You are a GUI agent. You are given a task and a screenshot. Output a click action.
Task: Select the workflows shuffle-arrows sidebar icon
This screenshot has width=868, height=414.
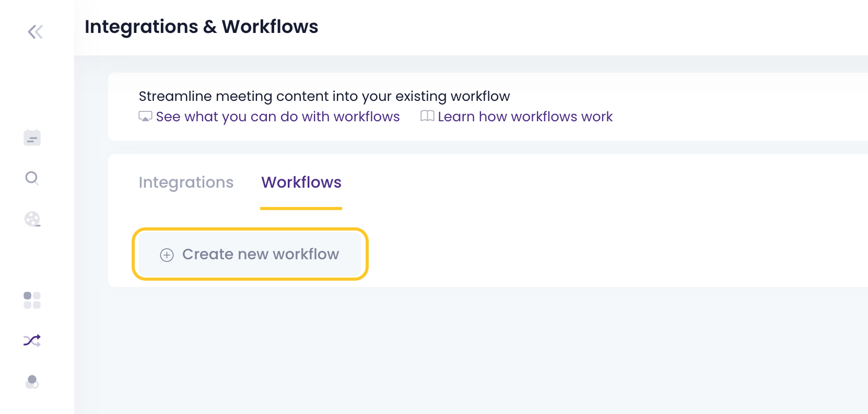point(32,341)
